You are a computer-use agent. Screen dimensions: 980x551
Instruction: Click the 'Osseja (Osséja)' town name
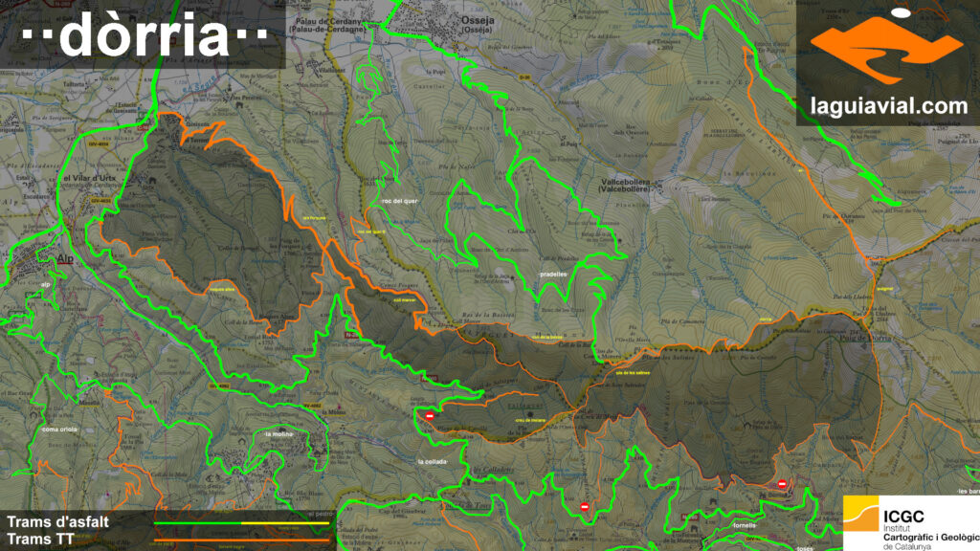pos(478,24)
